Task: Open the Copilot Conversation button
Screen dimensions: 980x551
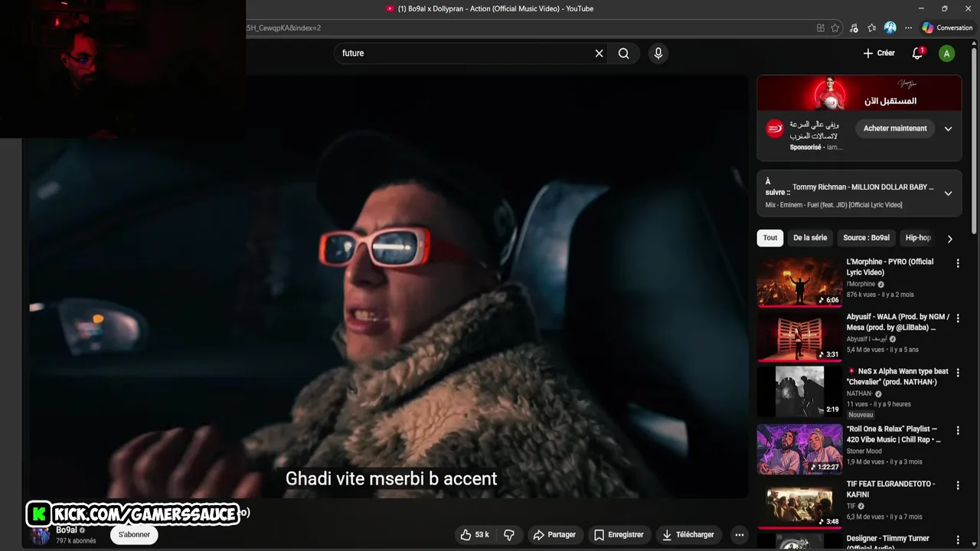Action: point(947,28)
